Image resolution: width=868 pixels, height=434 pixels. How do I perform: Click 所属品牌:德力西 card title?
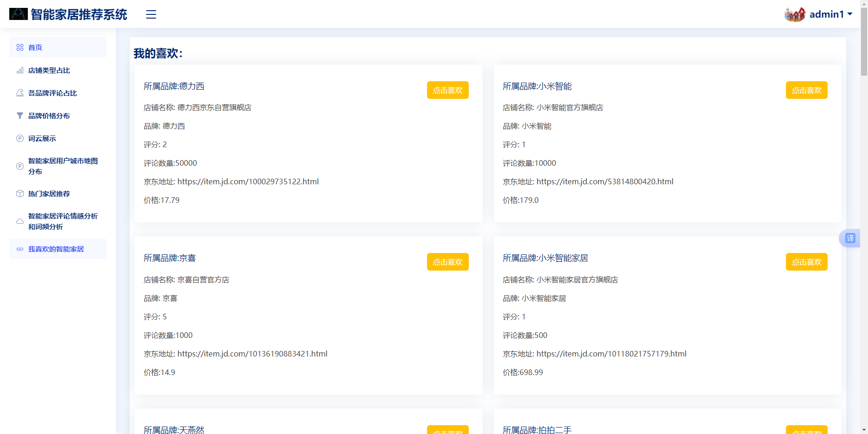pyautogui.click(x=174, y=86)
